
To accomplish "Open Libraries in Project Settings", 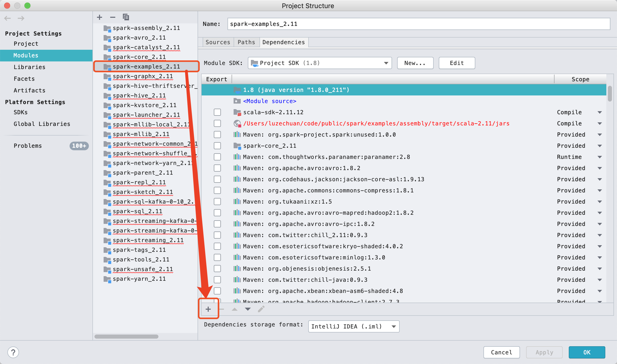I will tap(29, 67).
